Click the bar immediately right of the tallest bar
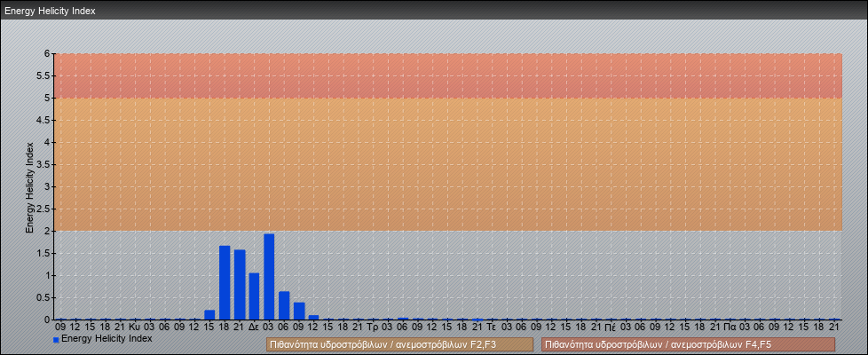This screenshot has height=355, width=868. coord(284,305)
